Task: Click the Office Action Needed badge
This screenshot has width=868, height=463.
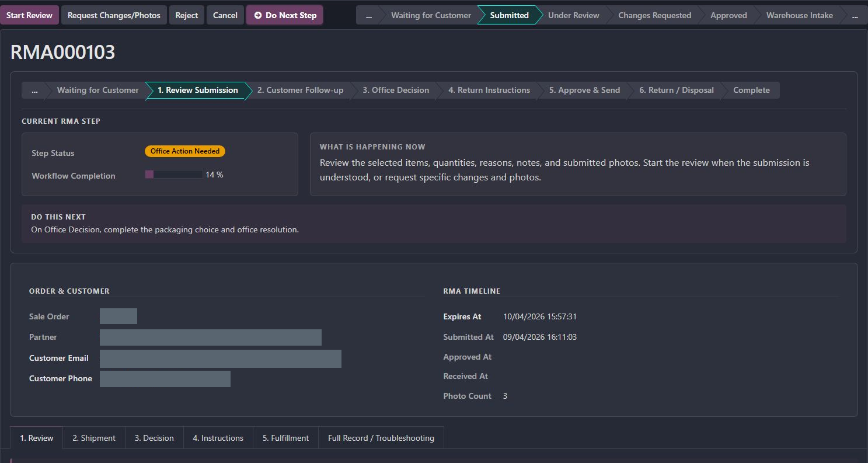Action: [x=185, y=151]
